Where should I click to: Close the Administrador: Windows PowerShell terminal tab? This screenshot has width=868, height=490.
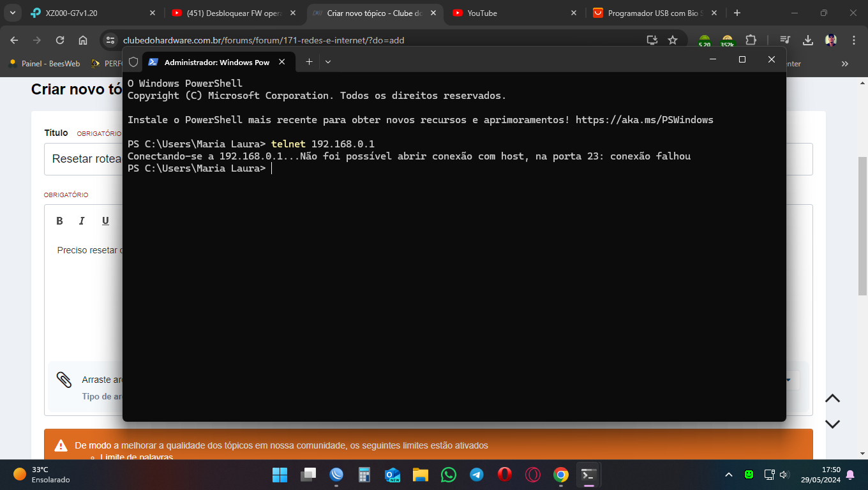(x=281, y=62)
